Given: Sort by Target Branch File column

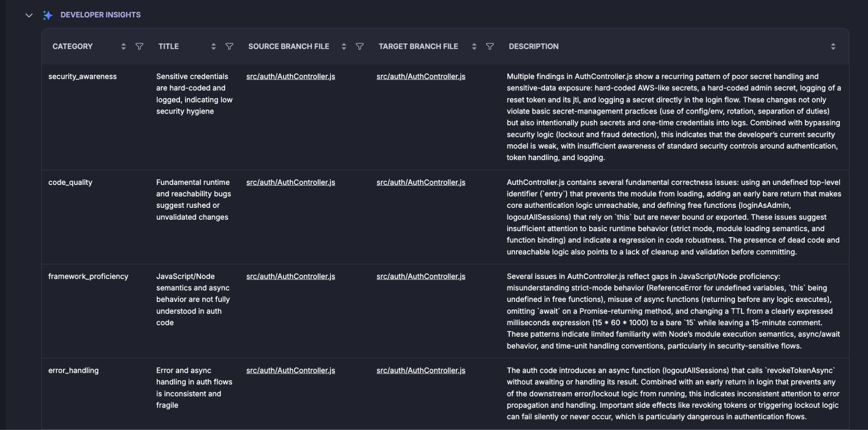Looking at the screenshot, I should (x=474, y=47).
